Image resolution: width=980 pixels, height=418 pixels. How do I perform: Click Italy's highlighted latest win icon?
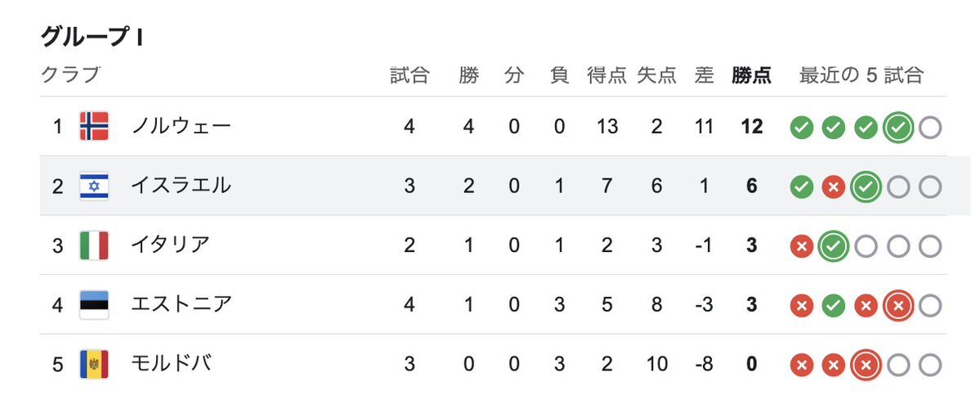(x=833, y=246)
